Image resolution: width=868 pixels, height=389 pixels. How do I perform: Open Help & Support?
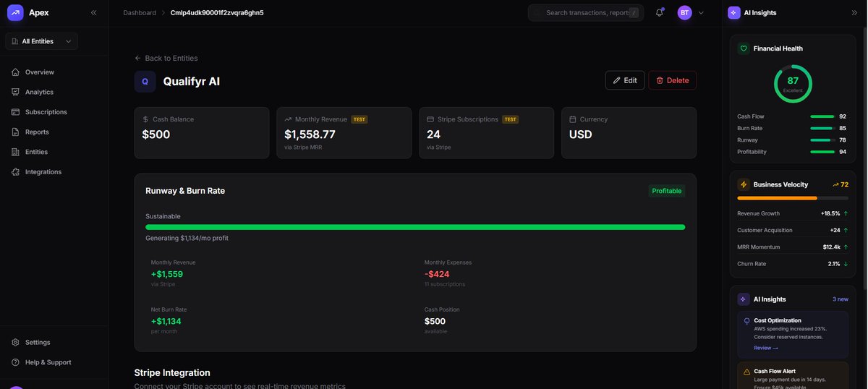tap(54, 362)
